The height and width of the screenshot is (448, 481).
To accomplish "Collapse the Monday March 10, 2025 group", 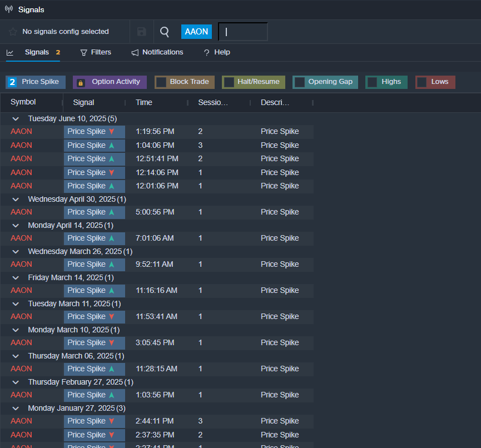I will click(16, 330).
